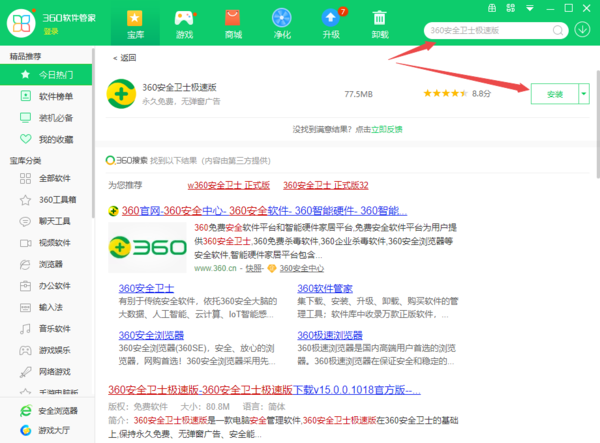This screenshot has height=443, width=600.
Task: Click the search input field
Action: [x=490, y=30]
